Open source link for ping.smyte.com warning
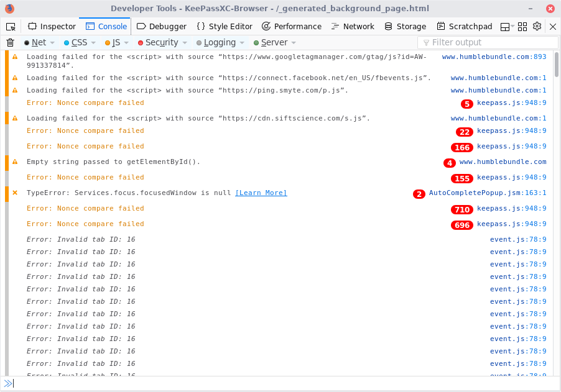Screen dimensions: 561x392 (498, 90)
